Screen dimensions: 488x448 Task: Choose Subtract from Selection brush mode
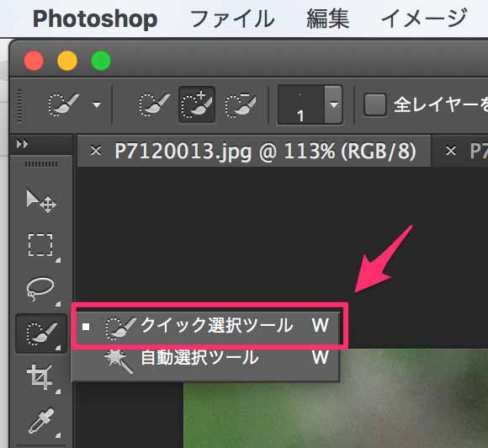tap(241, 104)
